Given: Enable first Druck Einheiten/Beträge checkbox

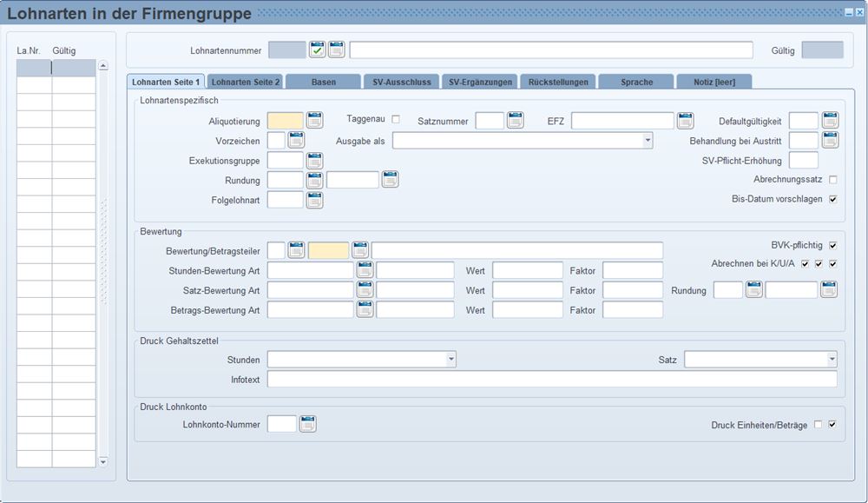Looking at the screenshot, I should (x=819, y=424).
